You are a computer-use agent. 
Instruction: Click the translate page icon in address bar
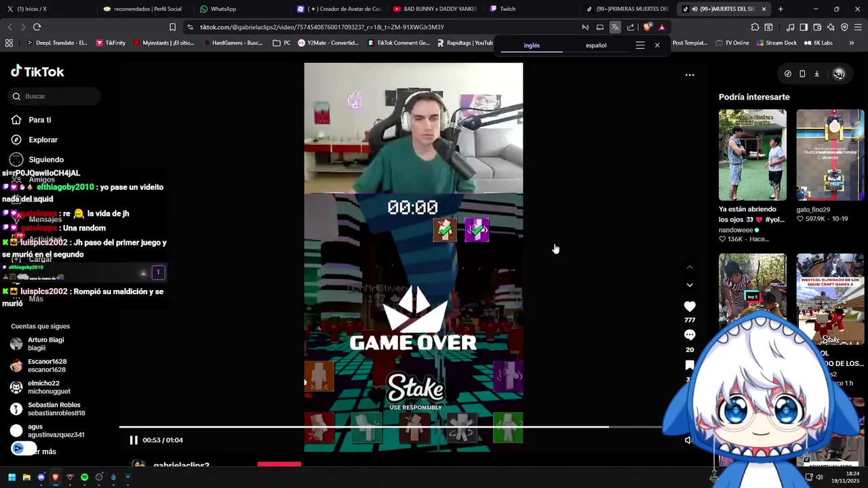pos(615,27)
